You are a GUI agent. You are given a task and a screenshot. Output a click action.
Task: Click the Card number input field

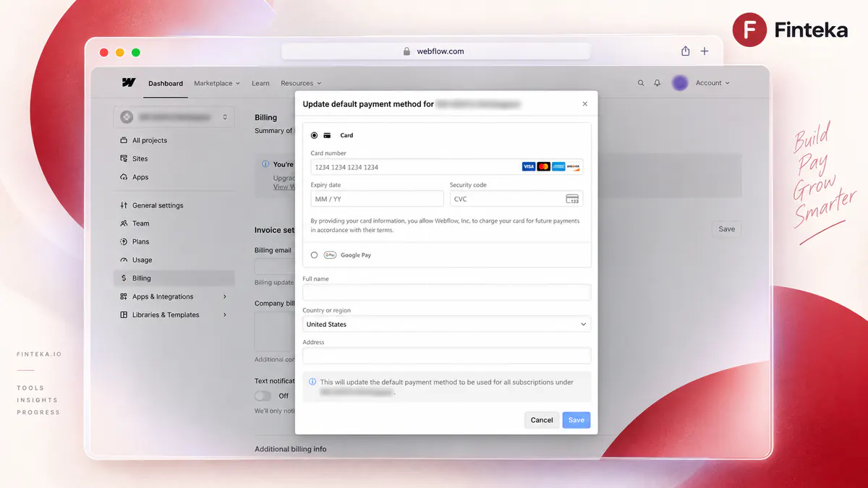click(x=446, y=166)
